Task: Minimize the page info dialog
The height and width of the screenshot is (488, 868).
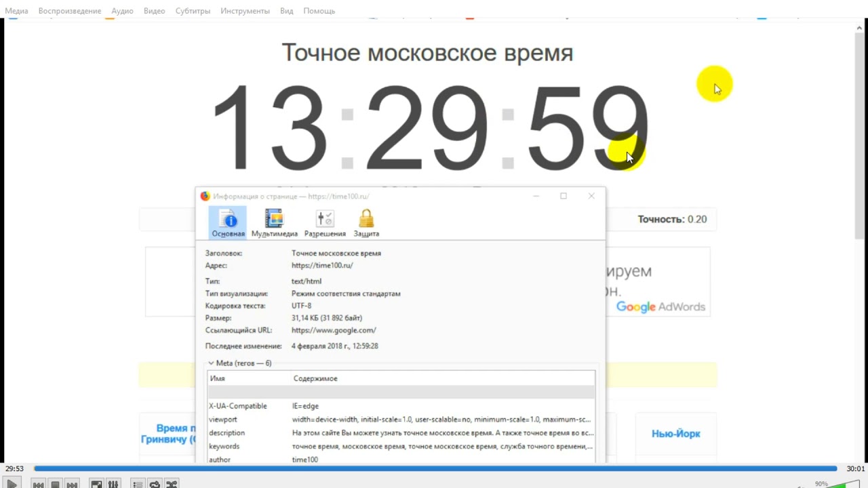Action: coord(536,197)
